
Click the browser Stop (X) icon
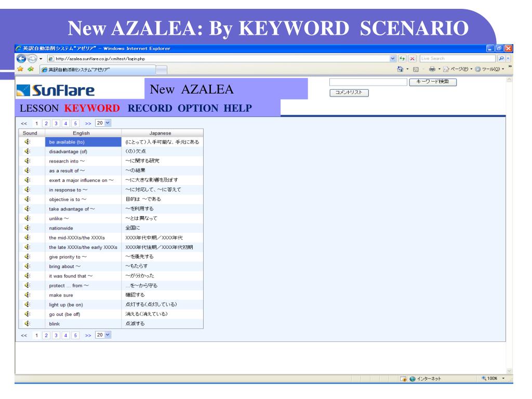412,58
